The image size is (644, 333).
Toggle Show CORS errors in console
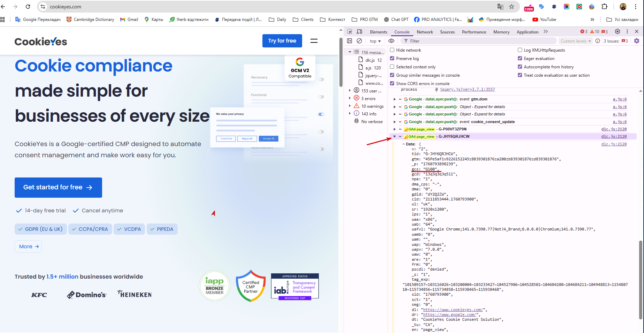(392, 84)
